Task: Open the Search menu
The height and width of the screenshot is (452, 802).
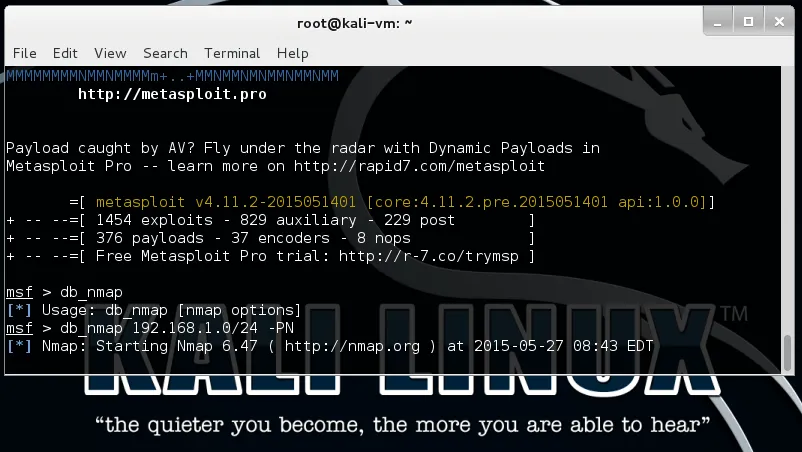Action: coord(165,53)
